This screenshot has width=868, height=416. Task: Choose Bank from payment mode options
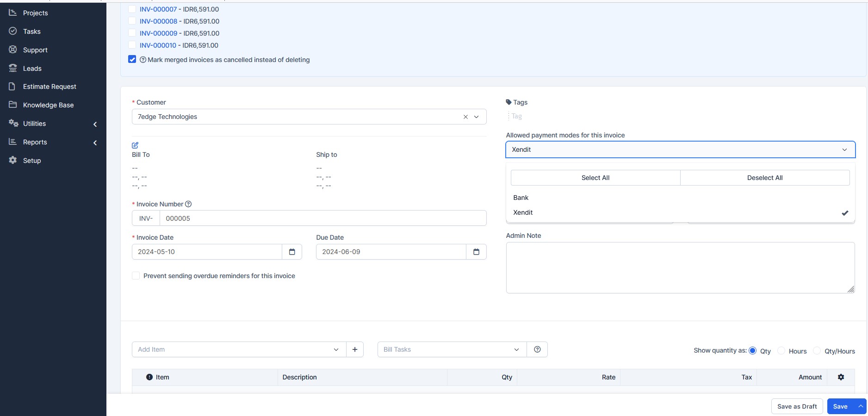[521, 198]
